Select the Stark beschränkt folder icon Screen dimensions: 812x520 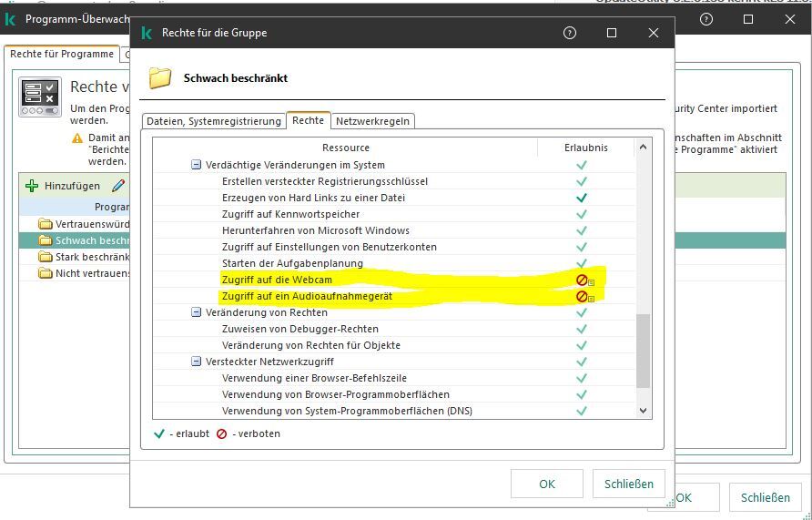(x=46, y=257)
